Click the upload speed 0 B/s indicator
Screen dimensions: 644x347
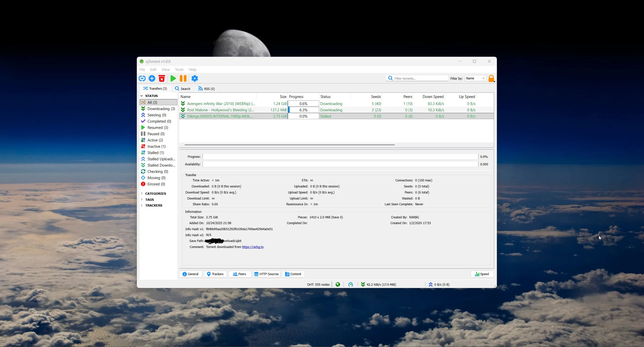[x=439, y=284]
